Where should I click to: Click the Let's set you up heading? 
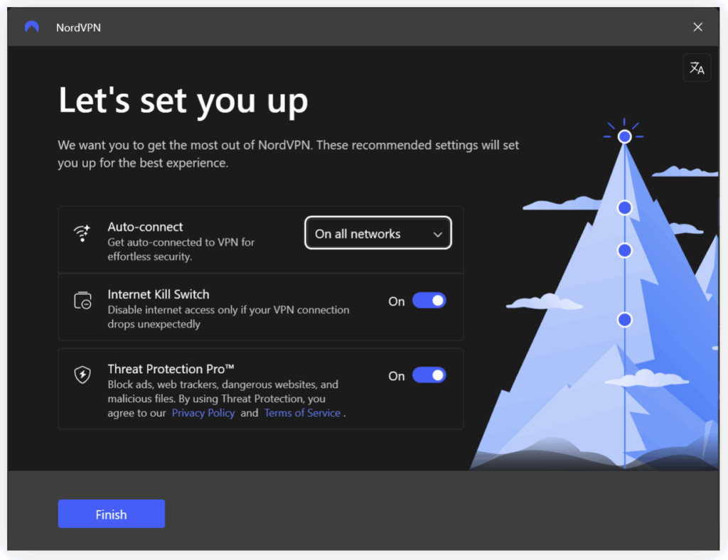[183, 100]
